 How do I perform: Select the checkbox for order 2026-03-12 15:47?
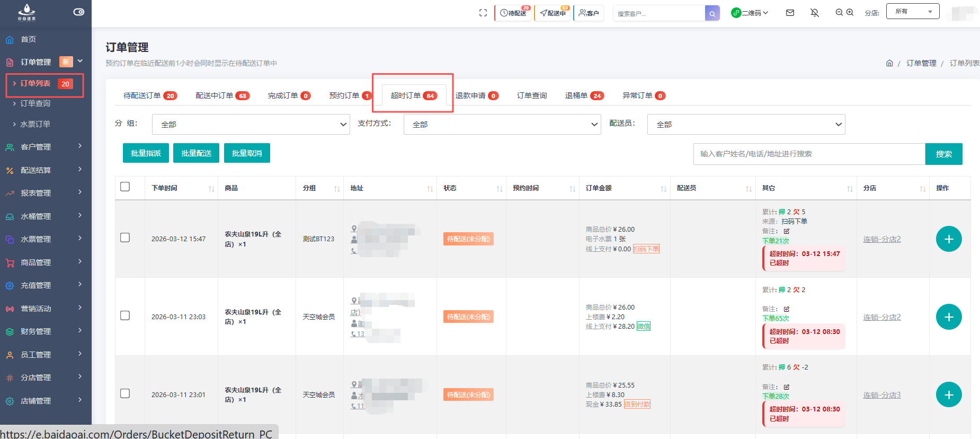point(125,238)
